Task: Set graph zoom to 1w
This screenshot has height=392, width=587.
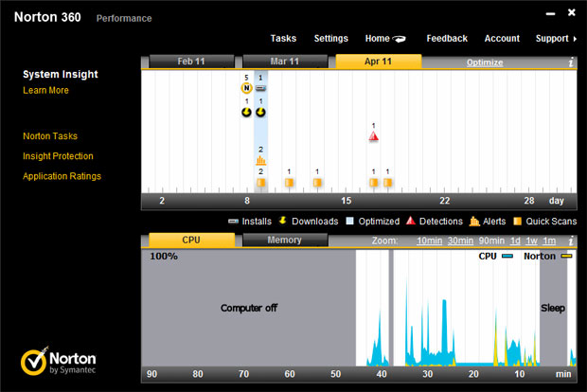Action: [x=531, y=241]
